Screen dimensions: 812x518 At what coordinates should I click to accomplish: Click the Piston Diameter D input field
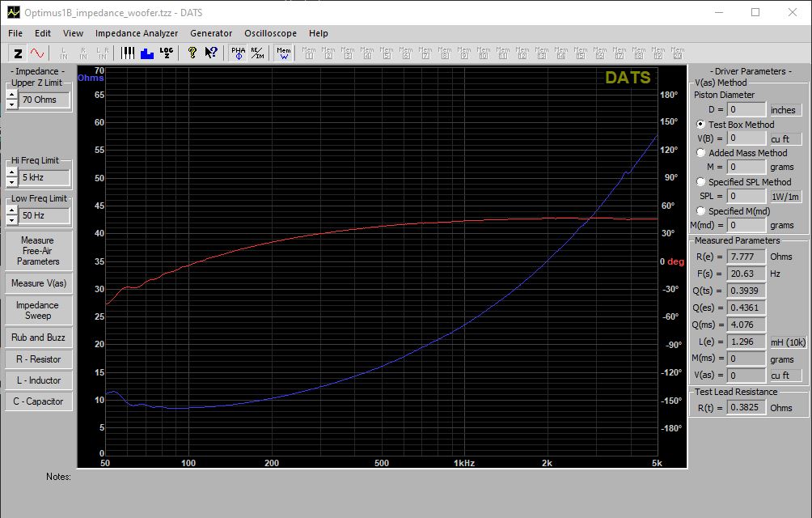click(x=746, y=109)
